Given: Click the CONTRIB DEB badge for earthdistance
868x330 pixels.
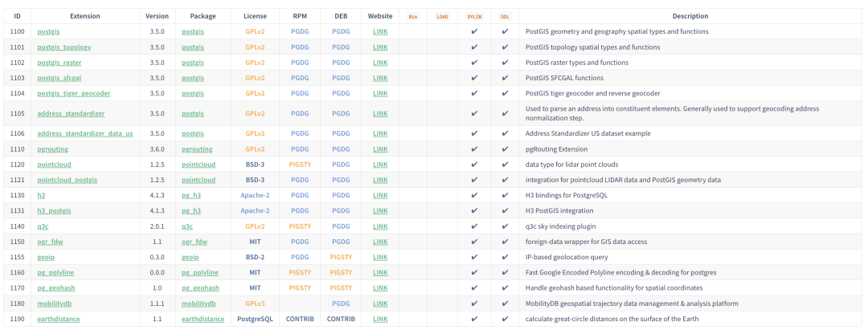Looking at the screenshot, I should coord(341,319).
